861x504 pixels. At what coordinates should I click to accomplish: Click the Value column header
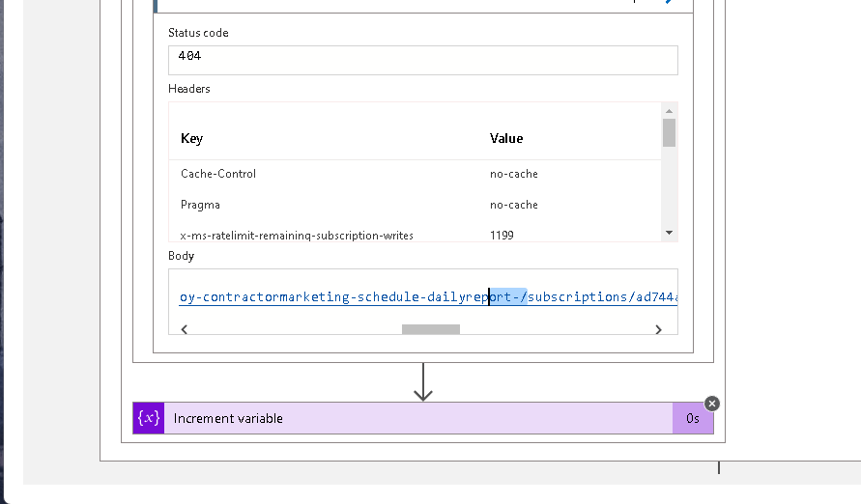point(506,138)
